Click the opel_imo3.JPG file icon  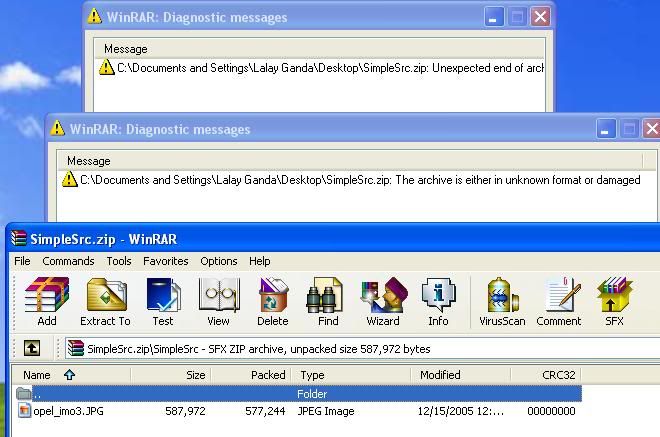coord(24,410)
